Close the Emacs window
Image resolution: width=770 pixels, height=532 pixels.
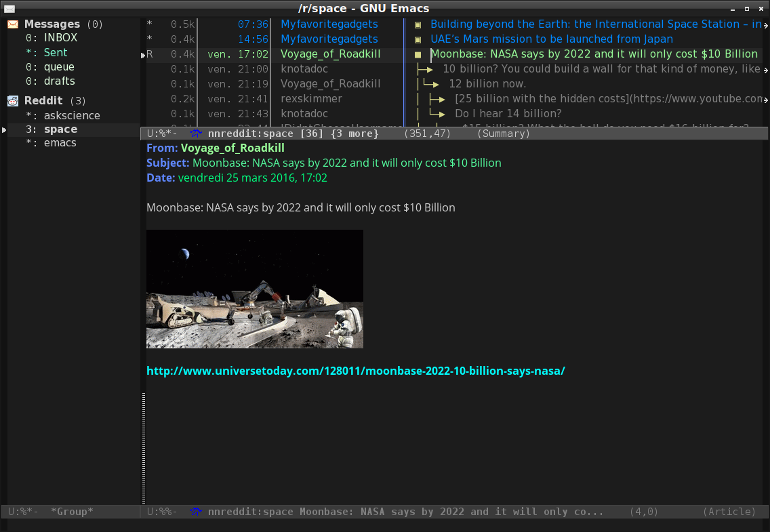point(761,9)
